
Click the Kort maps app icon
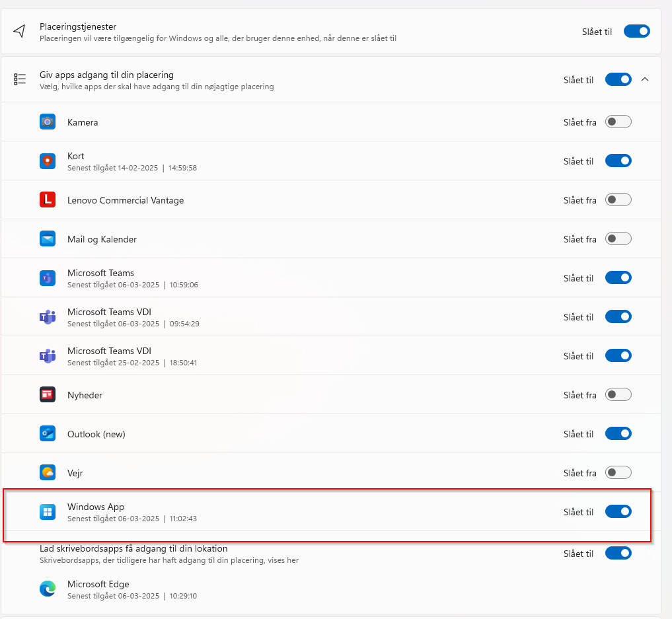pos(48,161)
